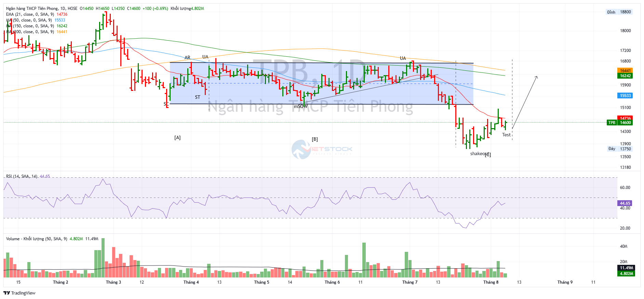
Task: Click the Tháng 6 time axis label
Action: [332, 282]
